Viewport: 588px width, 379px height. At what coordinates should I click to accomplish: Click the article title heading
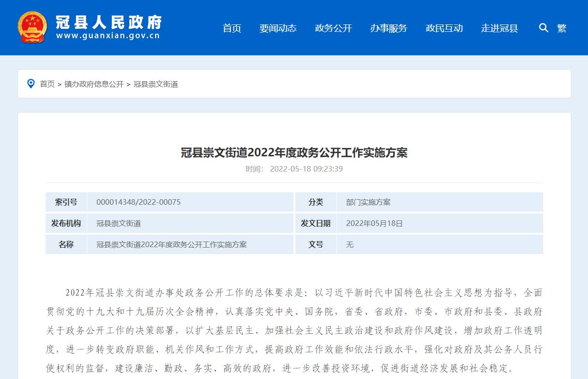(294, 153)
